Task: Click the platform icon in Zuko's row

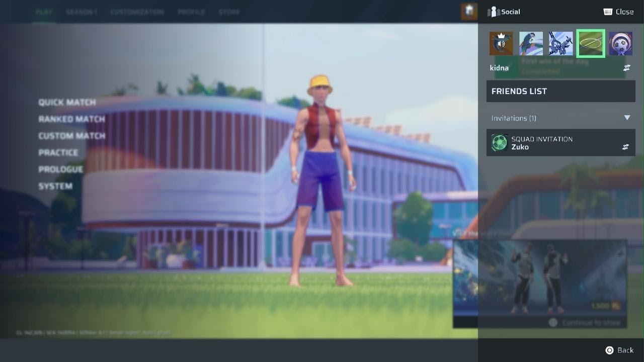Action: click(x=625, y=147)
